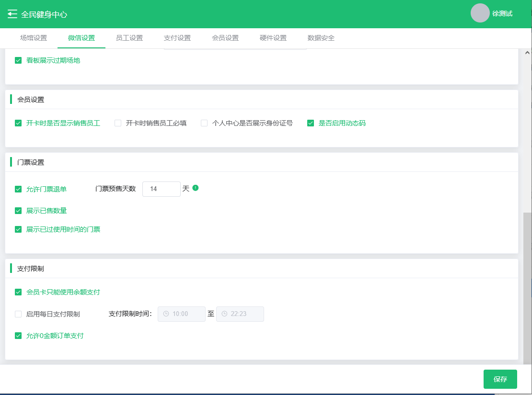Viewport: 532px width, 395px height.
Task: Open the user avatar of 徐测试
Action: 480,13
